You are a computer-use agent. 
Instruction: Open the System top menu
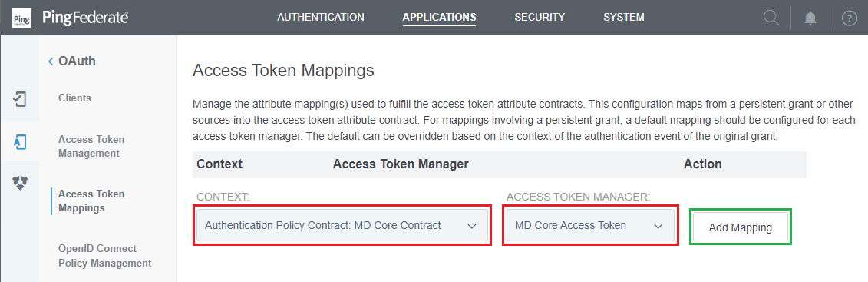pyautogui.click(x=623, y=17)
